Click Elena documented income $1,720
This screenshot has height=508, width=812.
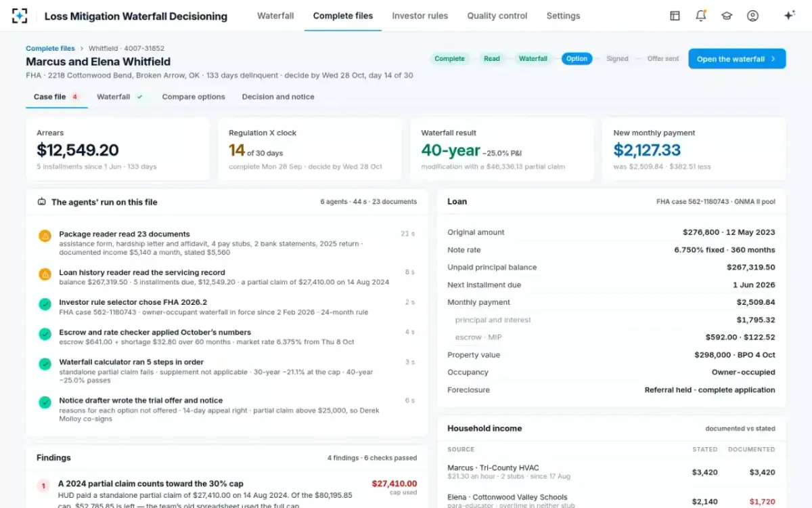coord(762,502)
